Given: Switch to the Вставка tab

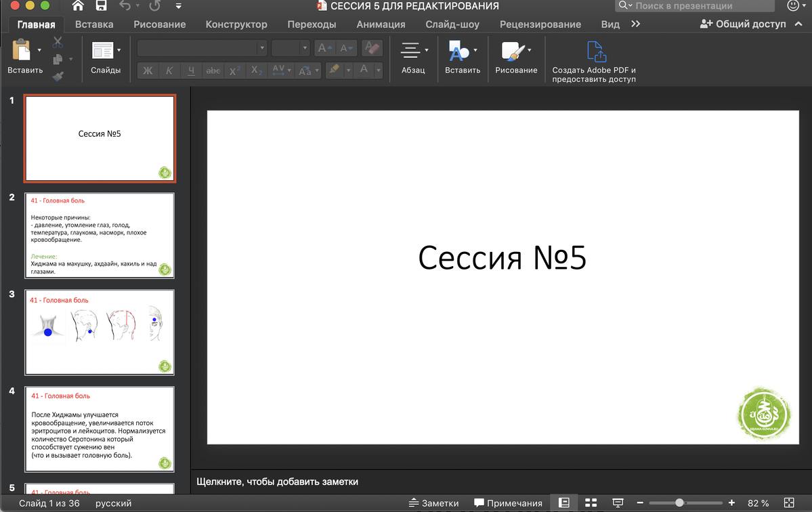Looking at the screenshot, I should (94, 24).
